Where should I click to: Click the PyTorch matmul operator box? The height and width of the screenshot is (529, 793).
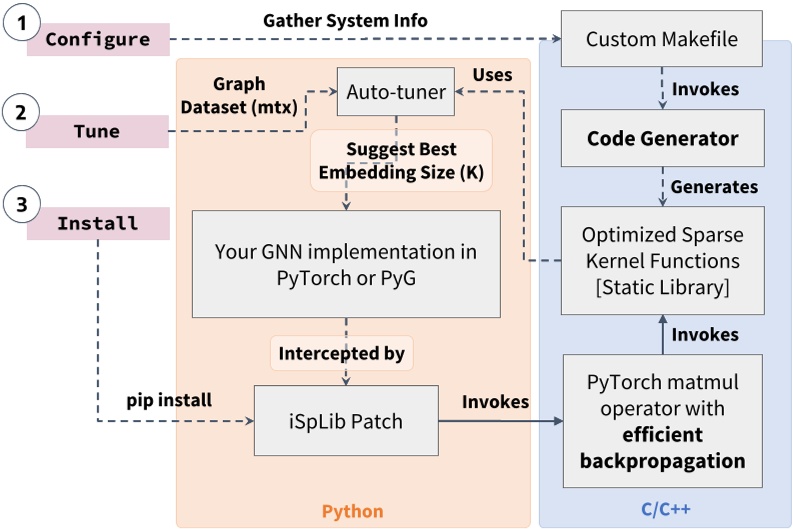(662, 421)
